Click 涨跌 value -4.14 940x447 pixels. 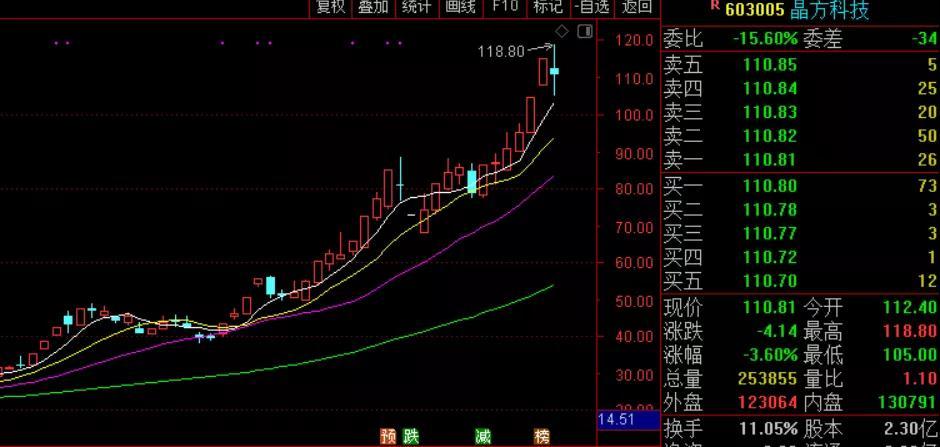click(776, 331)
